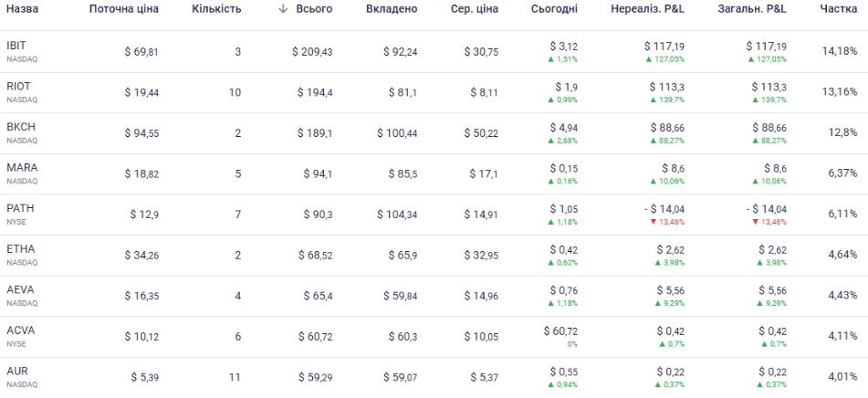Click the sort arrow beside Всього
The image size is (868, 398).
pyautogui.click(x=283, y=9)
